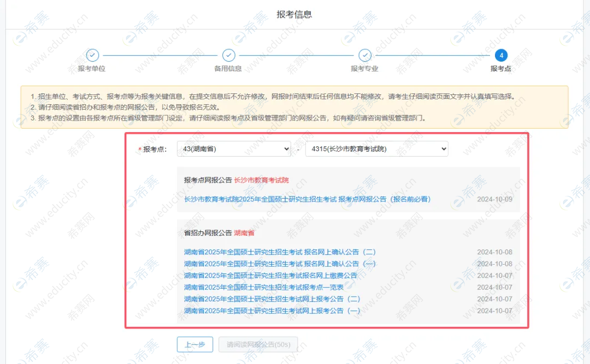The width and height of the screenshot is (590, 364).
Task: Click the 备用信息 step checkmark icon
Action: (228, 55)
